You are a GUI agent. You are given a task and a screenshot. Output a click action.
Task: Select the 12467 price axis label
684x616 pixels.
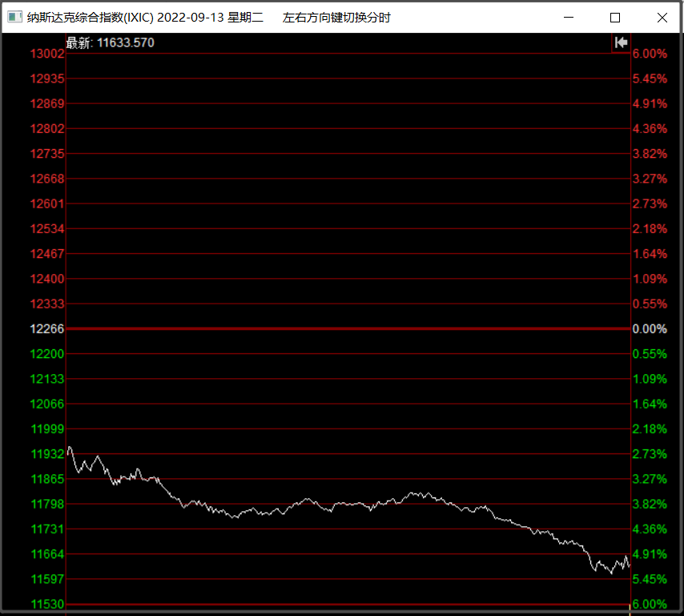click(x=47, y=254)
